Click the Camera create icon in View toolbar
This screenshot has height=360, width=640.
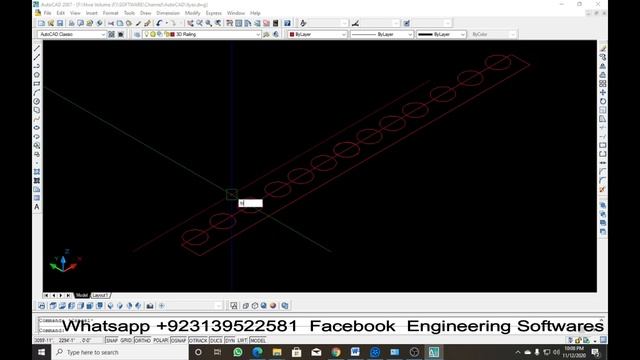coord(150,306)
